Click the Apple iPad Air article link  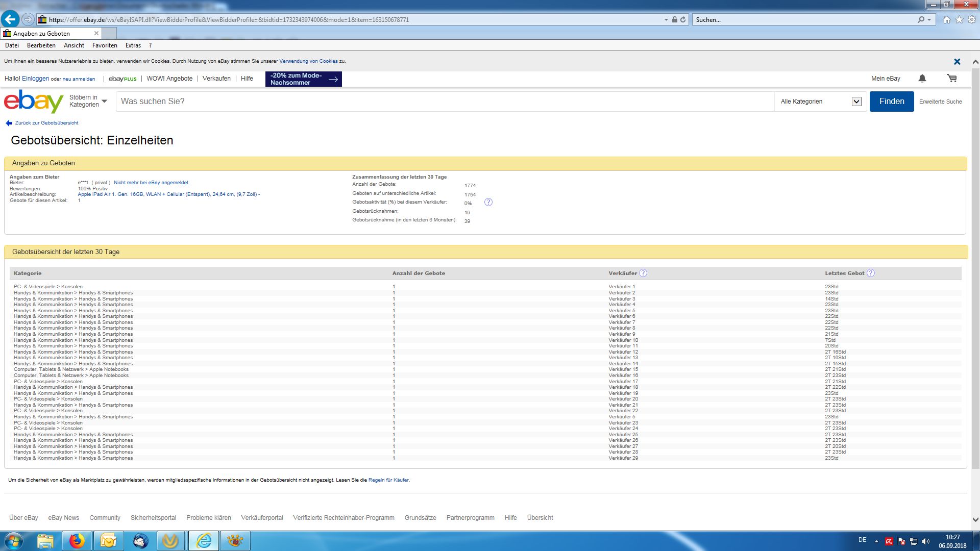[x=168, y=194]
